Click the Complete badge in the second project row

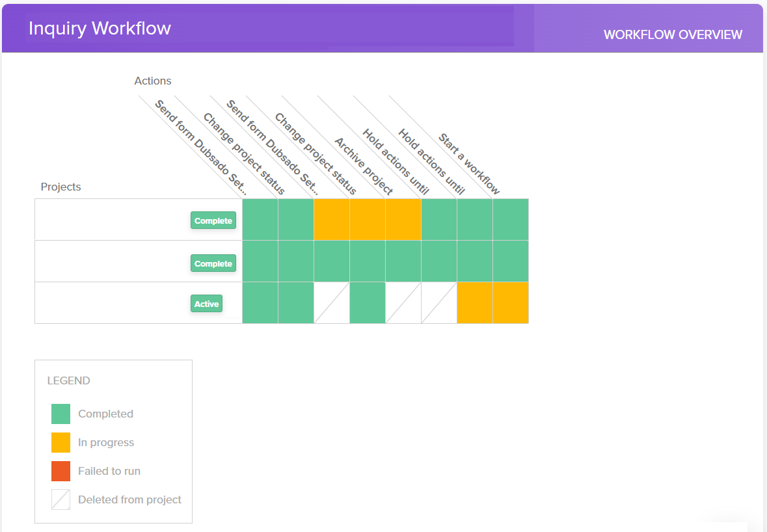click(213, 263)
